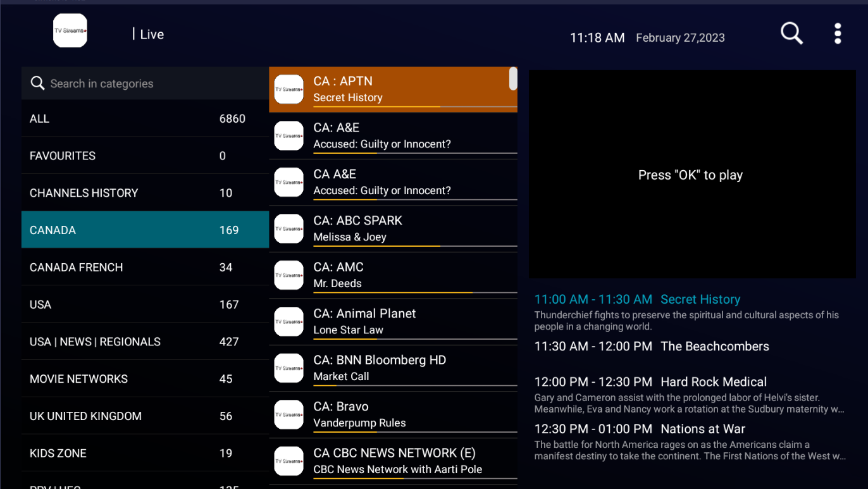Click the channel list scrollbar handle
Viewport: 868px width, 489px height.
pos(513,78)
